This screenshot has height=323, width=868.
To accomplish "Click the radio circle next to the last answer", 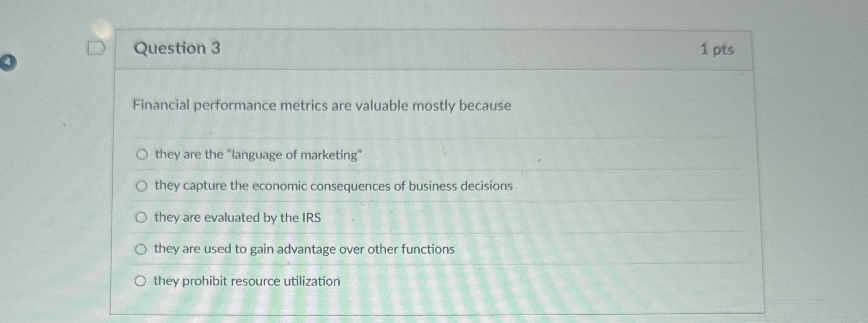I will (142, 281).
